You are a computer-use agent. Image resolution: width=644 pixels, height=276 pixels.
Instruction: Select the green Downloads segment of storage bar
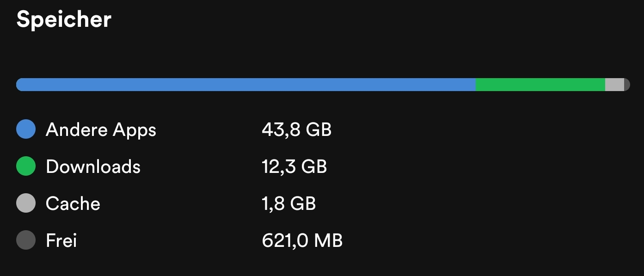click(x=540, y=85)
